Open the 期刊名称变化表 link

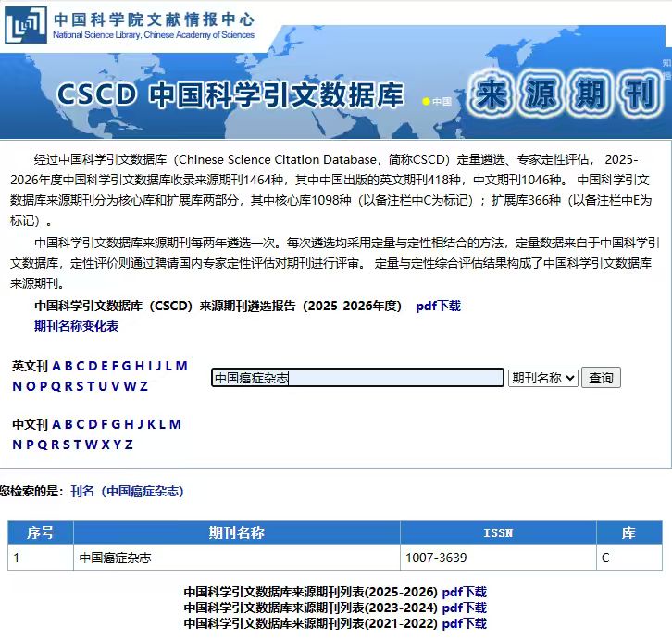[x=76, y=326]
